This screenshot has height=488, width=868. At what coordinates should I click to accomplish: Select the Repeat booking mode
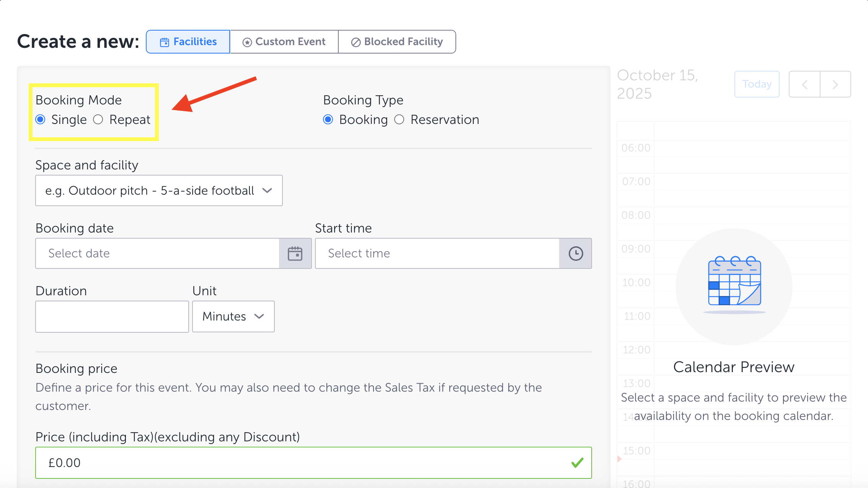click(98, 120)
